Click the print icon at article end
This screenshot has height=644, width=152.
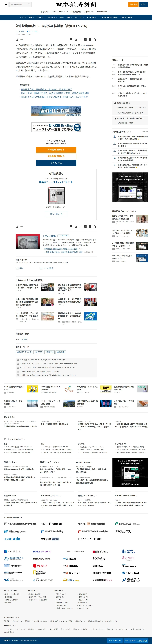[71, 226]
